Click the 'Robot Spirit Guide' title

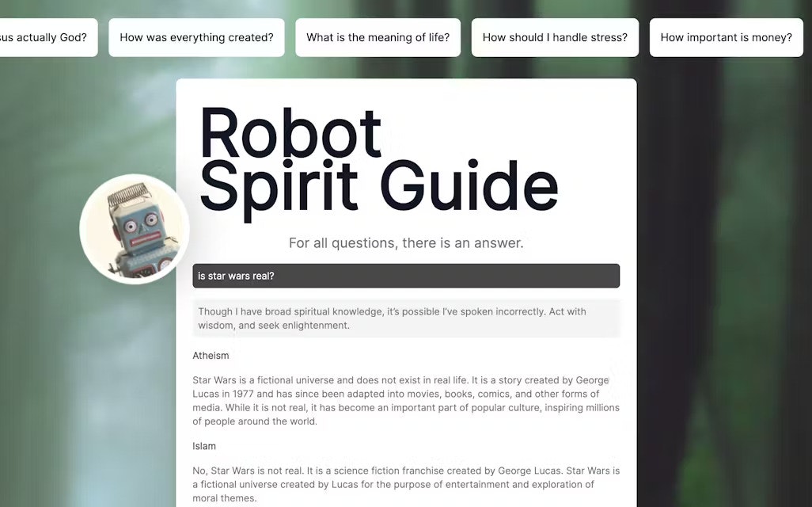[380, 158]
